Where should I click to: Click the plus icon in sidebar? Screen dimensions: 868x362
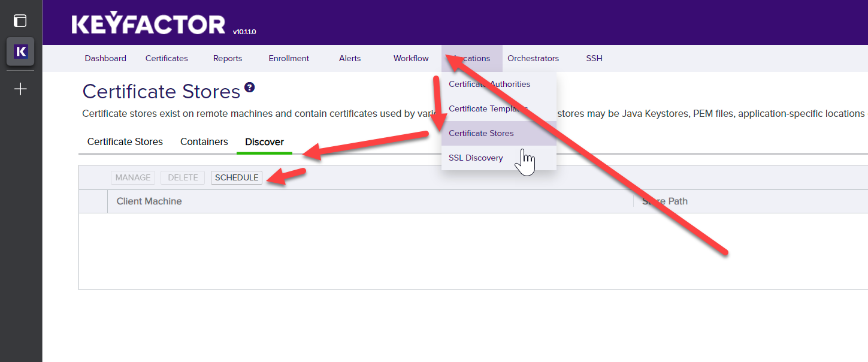[20, 89]
